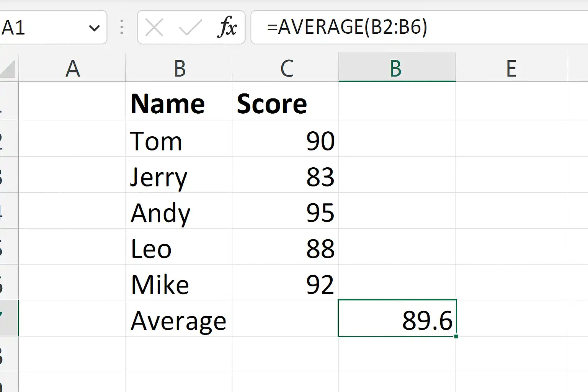The height and width of the screenshot is (392, 588).
Task: Select column E by its header
Action: click(x=511, y=69)
